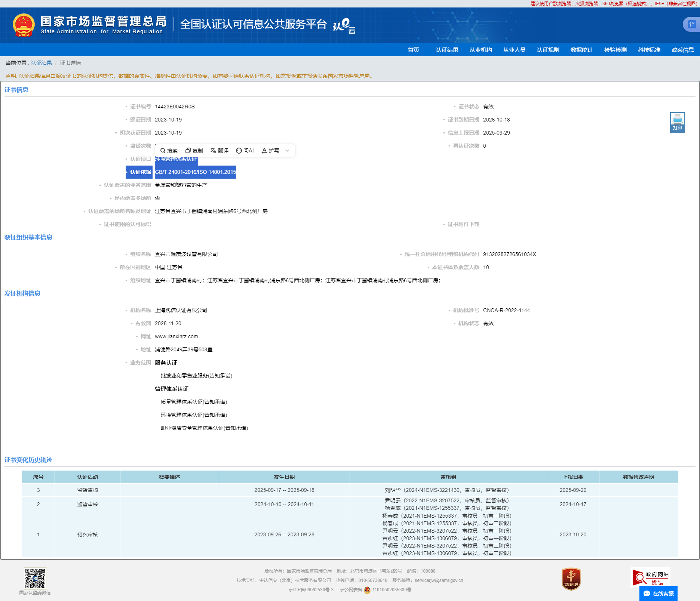The image size is (700, 601).
Task: Click the 翻译 translate option in selection popup
Action: tap(219, 151)
